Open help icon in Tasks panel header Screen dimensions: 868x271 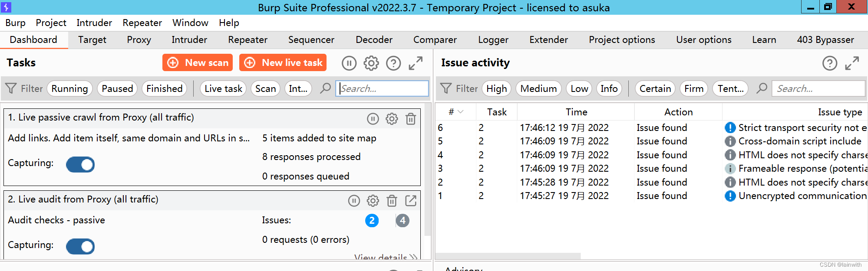point(393,63)
